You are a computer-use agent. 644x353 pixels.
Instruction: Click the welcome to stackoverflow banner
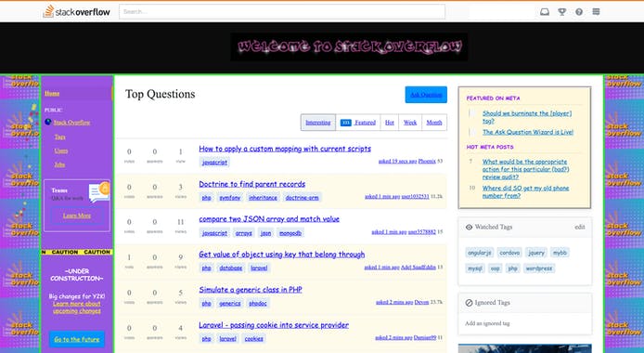[349, 46]
